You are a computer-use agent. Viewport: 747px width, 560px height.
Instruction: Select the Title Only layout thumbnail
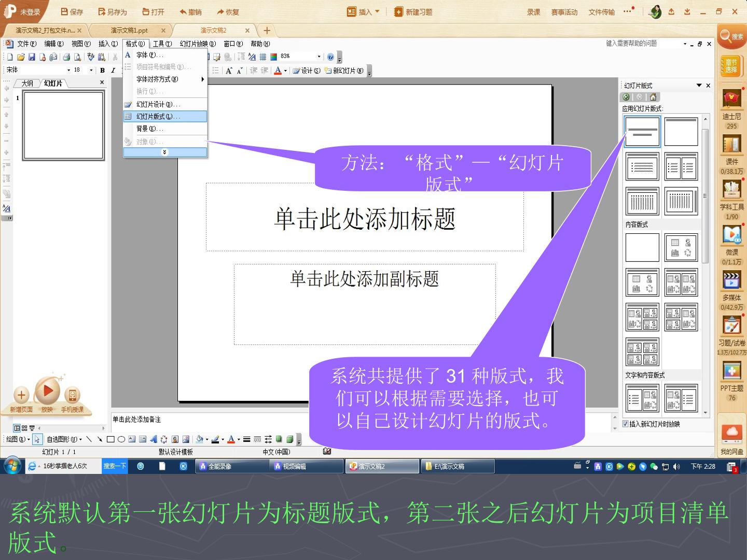(681, 132)
